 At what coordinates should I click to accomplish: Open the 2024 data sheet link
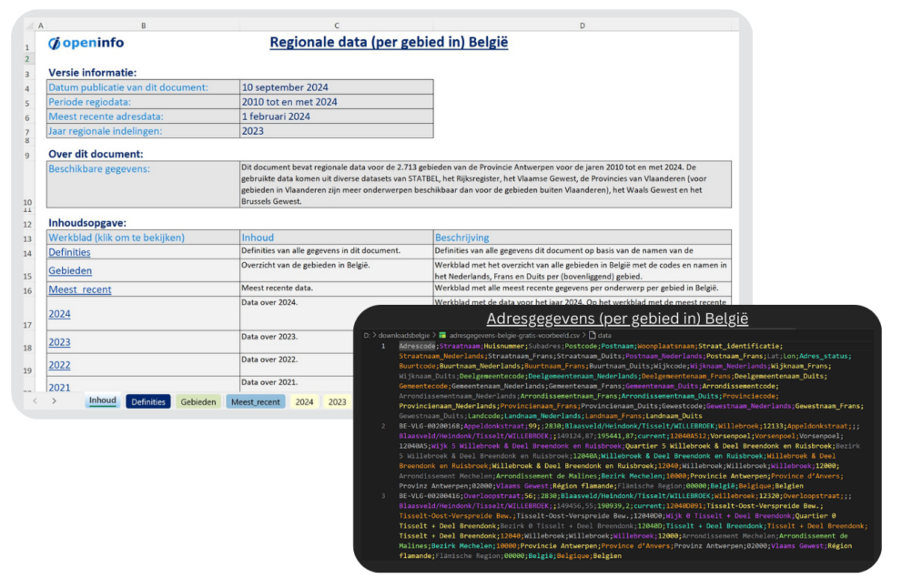(x=59, y=313)
